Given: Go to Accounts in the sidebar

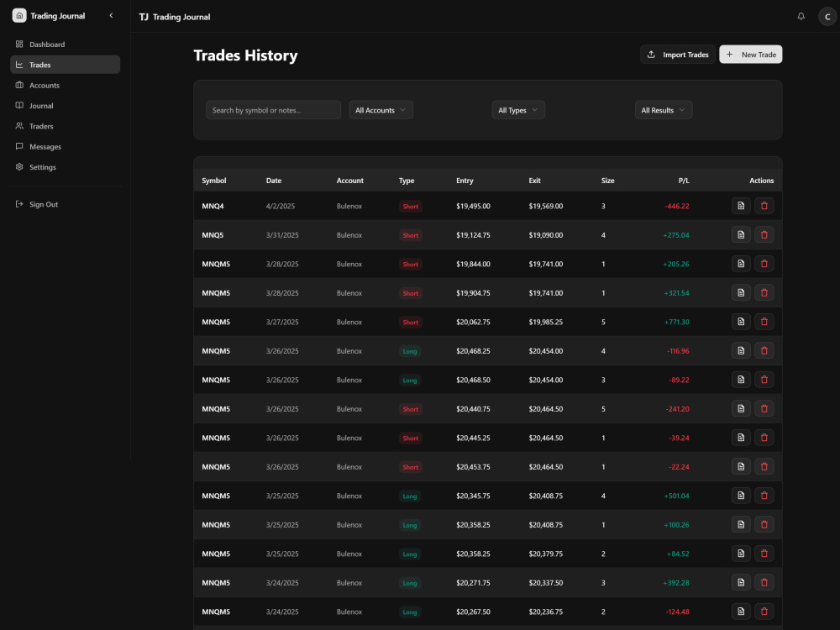Looking at the screenshot, I should coord(65,85).
